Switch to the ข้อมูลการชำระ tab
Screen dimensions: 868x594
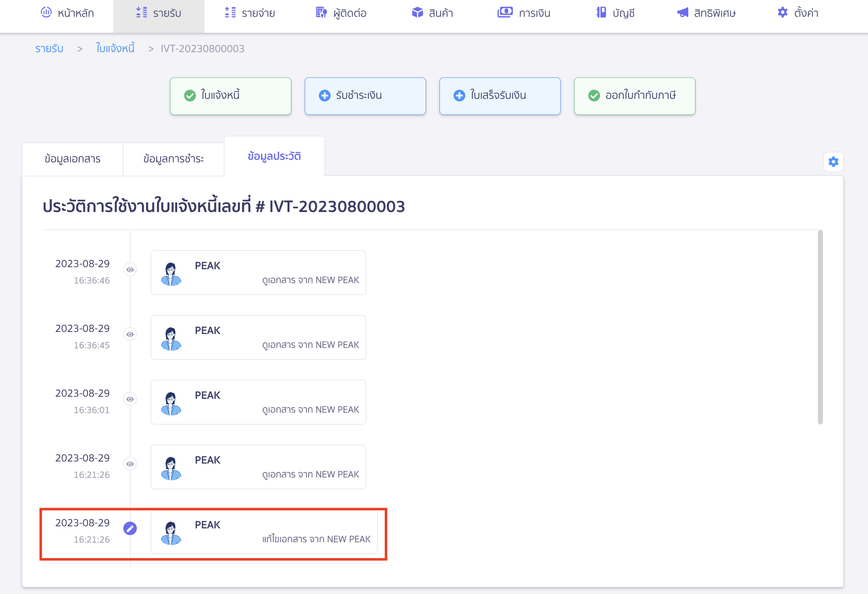(173, 159)
